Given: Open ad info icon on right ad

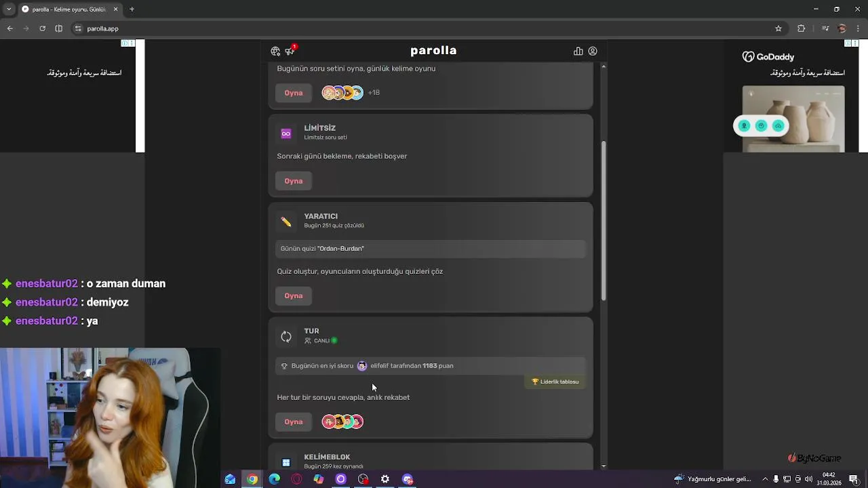Looking at the screenshot, I should 848,43.
